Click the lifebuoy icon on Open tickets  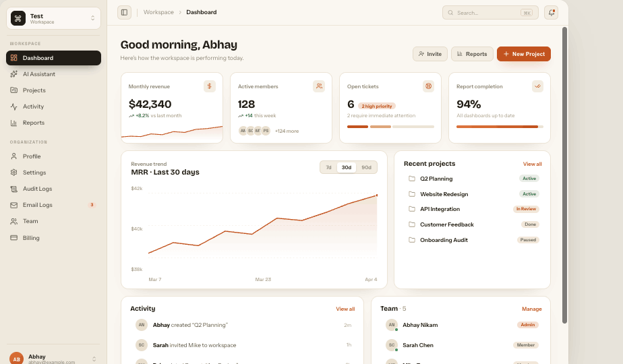428,86
